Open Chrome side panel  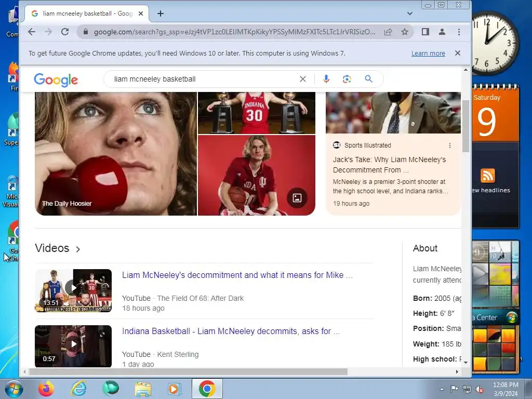tap(425, 32)
